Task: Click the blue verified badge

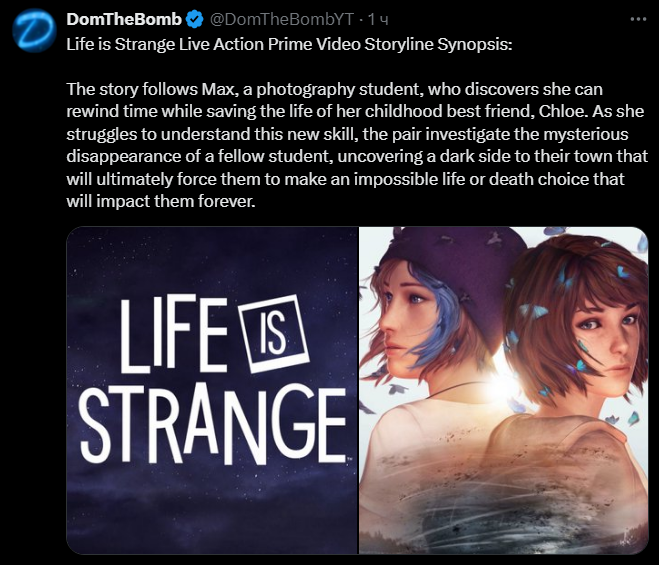Action: tap(195, 19)
